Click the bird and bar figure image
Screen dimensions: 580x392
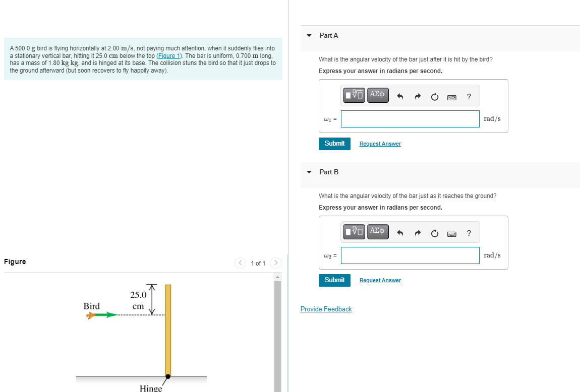click(141, 337)
